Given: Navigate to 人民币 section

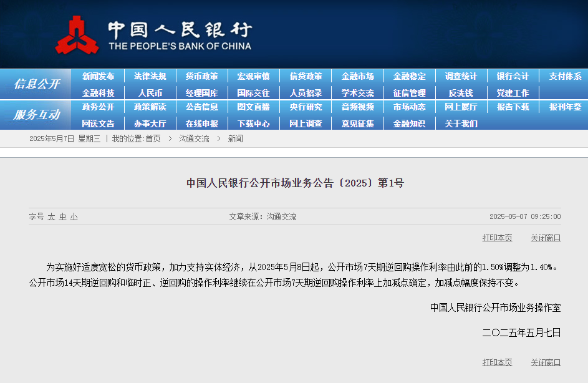Looking at the screenshot, I should (x=150, y=93).
